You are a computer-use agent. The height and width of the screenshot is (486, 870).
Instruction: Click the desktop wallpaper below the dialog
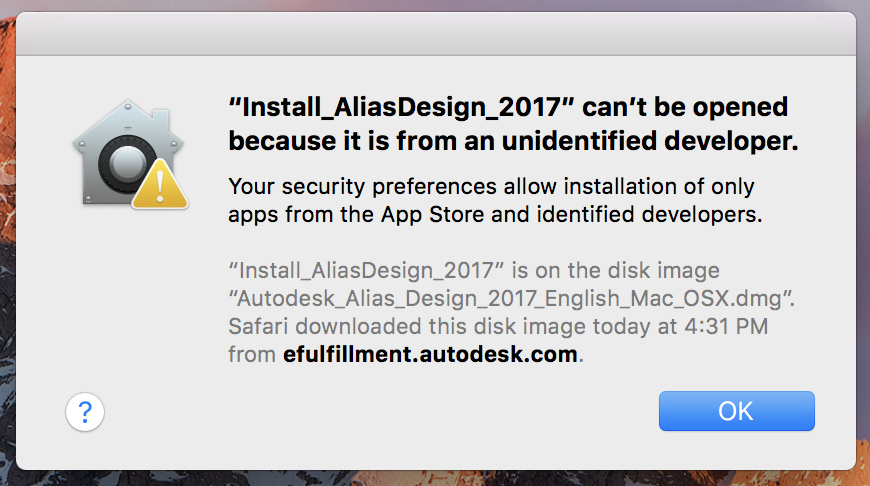pos(435,478)
